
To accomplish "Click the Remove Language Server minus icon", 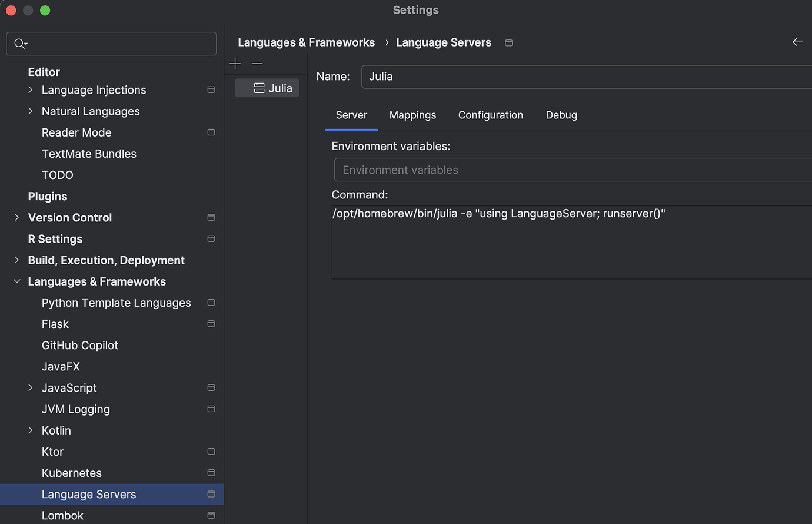I will (x=257, y=63).
